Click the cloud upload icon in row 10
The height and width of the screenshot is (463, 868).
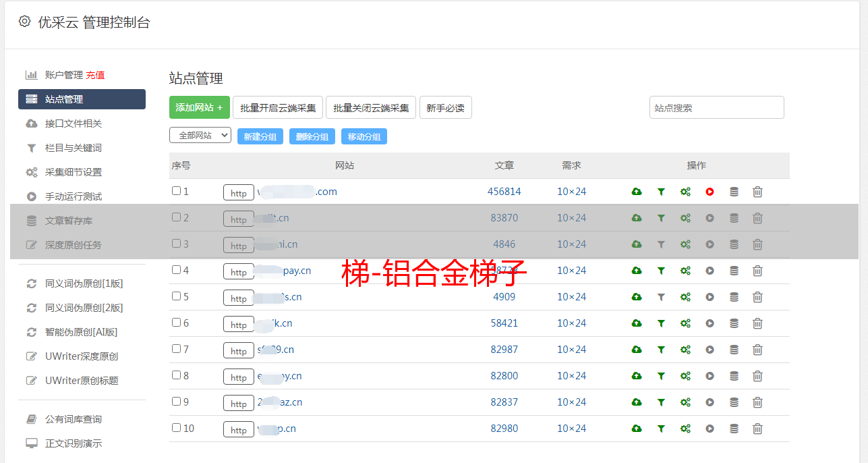[637, 429]
